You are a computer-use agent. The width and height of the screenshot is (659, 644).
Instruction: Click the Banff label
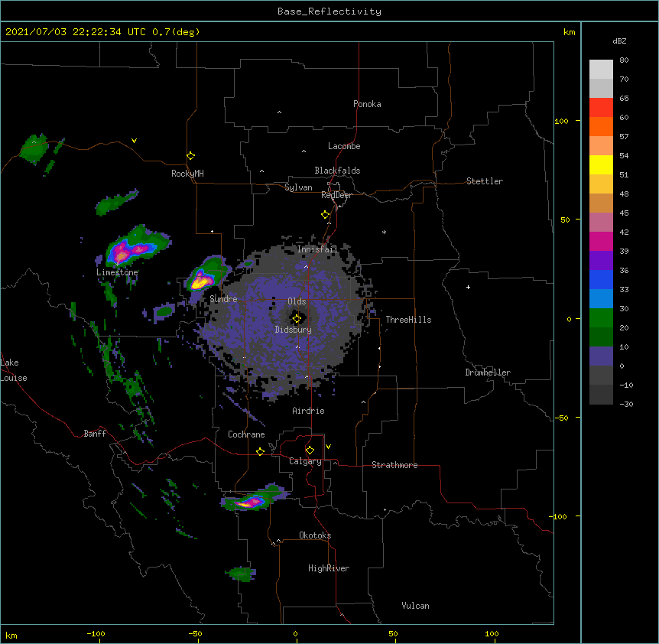95,434
